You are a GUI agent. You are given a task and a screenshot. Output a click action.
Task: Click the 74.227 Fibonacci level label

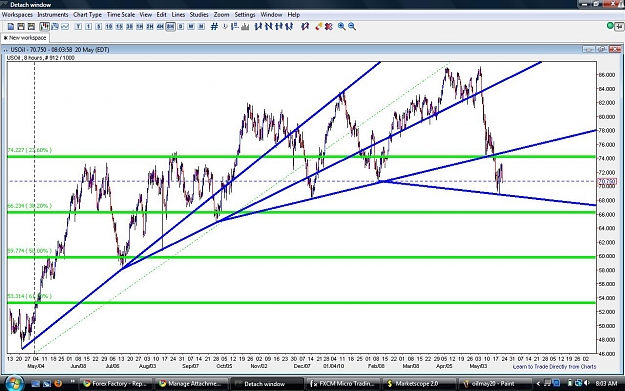29,150
